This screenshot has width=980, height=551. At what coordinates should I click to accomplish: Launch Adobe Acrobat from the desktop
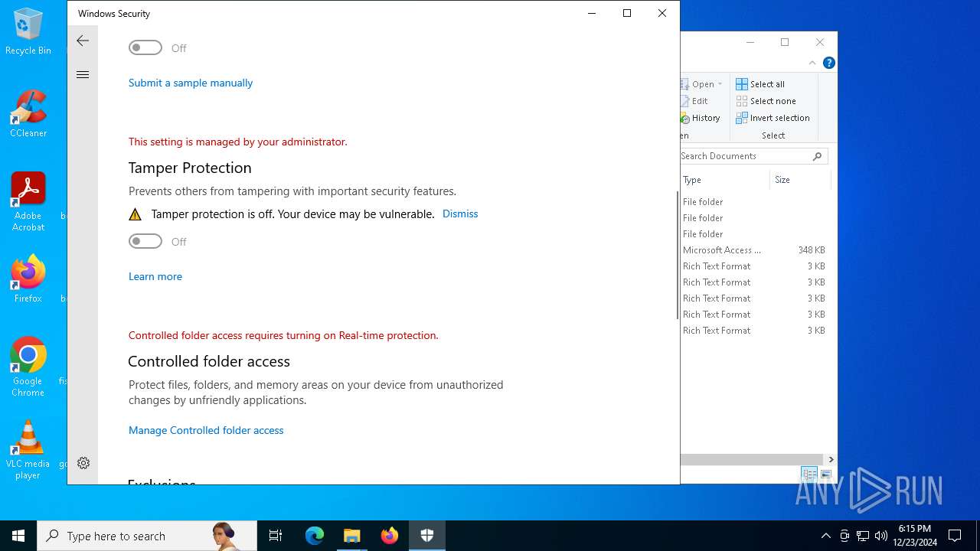pyautogui.click(x=28, y=201)
